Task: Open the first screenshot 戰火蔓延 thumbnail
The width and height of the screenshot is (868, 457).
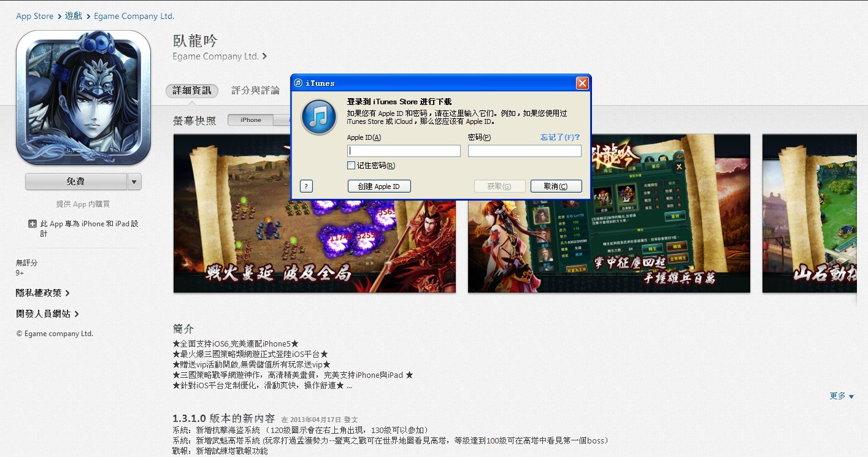Action: [x=315, y=213]
